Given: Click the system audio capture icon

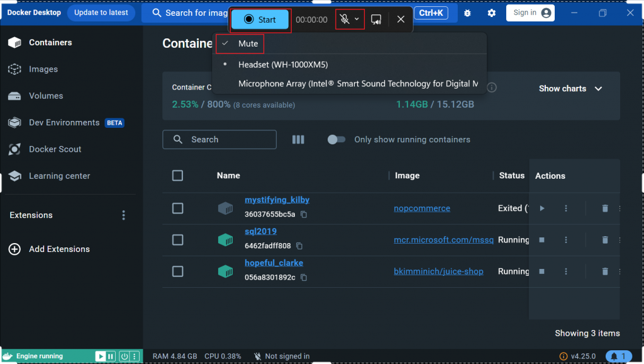Looking at the screenshot, I should pyautogui.click(x=376, y=20).
